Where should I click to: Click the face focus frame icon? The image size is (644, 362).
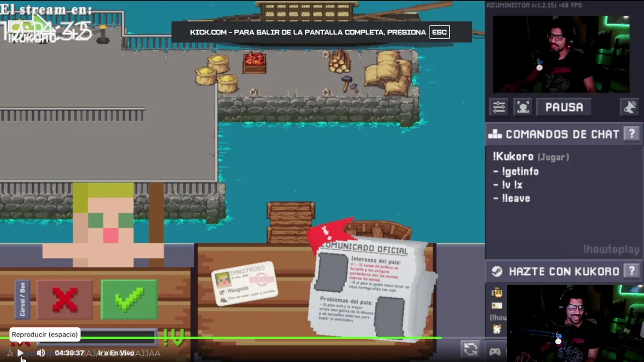coord(523,107)
